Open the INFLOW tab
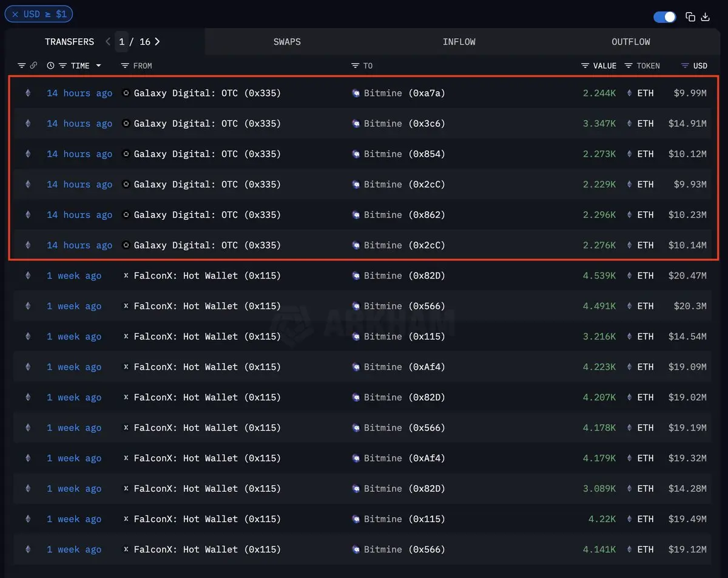This screenshot has width=728, height=578. [459, 42]
